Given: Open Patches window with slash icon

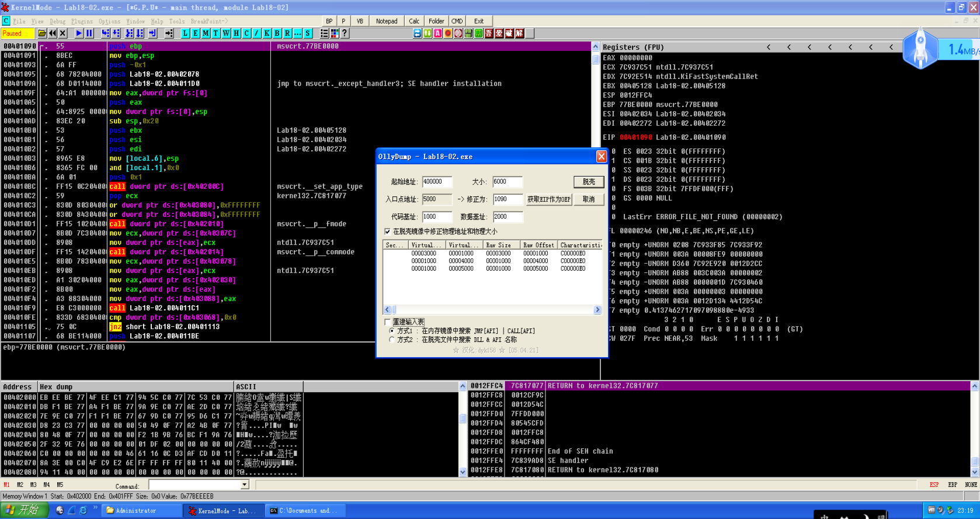Looking at the screenshot, I should click(x=256, y=33).
